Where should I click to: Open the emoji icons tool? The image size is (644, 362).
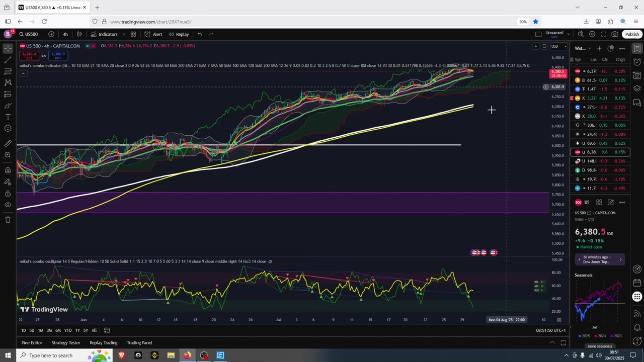8,128
